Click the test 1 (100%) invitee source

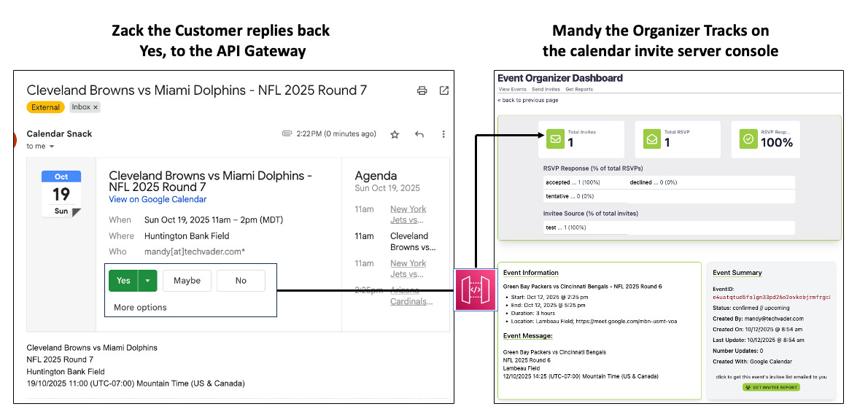click(x=565, y=227)
